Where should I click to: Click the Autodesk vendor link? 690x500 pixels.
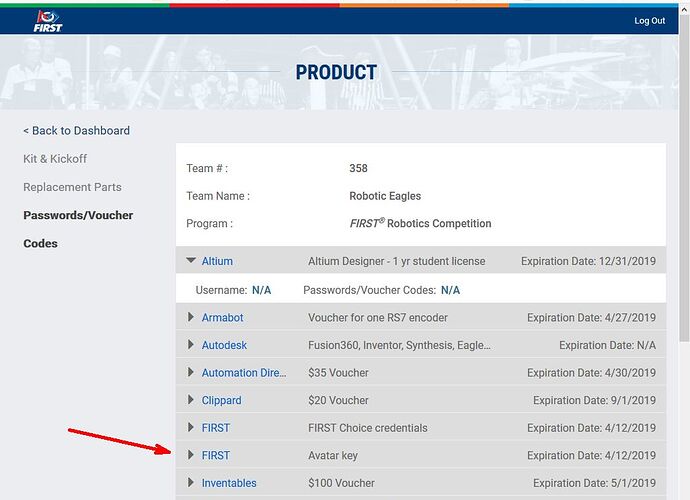click(224, 345)
